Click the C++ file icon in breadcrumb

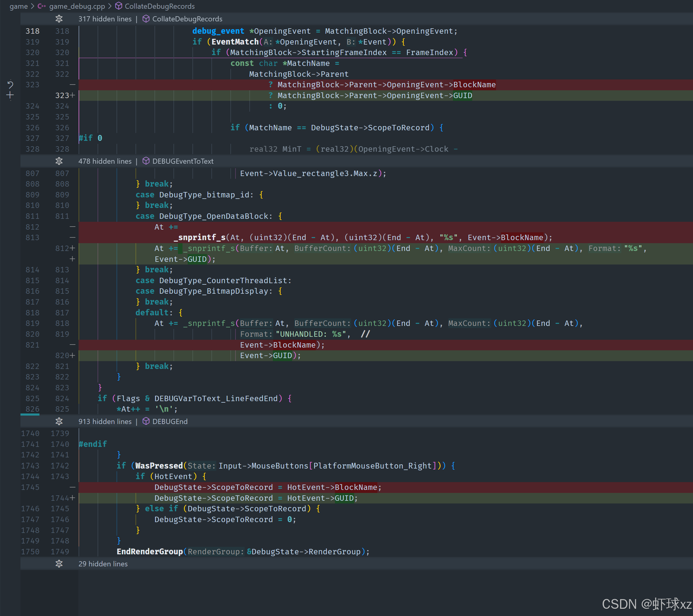42,6
